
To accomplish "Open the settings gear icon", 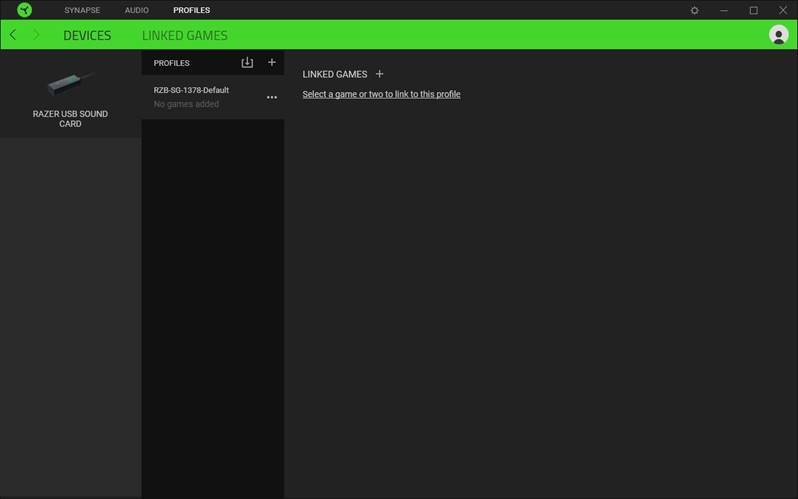I will [x=694, y=10].
